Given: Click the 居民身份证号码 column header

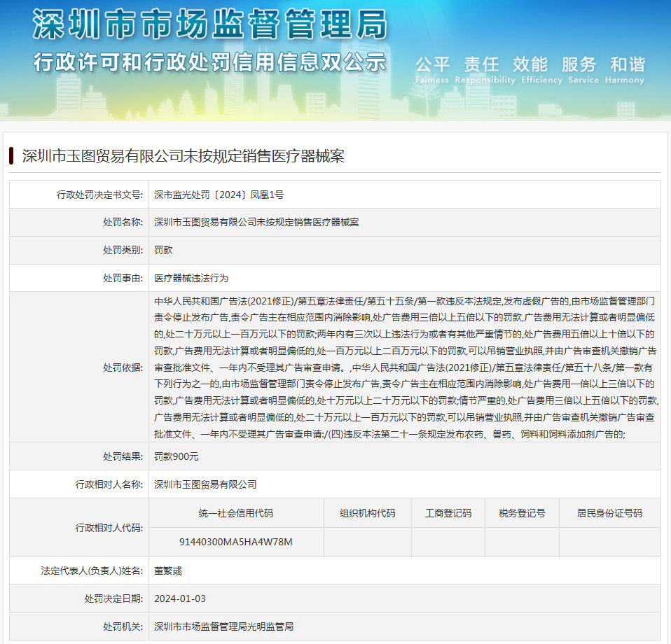Looking at the screenshot, I should tap(610, 513).
